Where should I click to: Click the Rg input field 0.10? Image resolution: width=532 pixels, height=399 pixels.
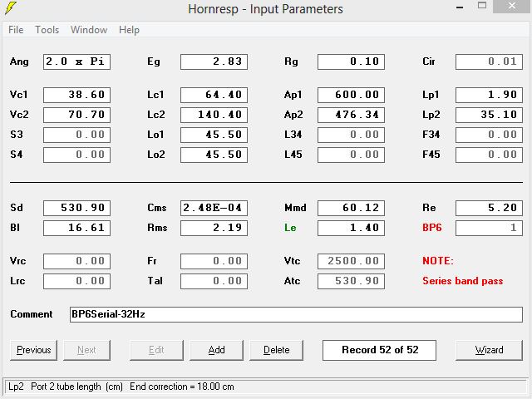(x=351, y=62)
